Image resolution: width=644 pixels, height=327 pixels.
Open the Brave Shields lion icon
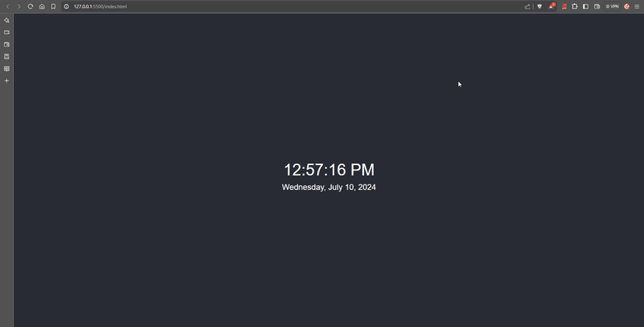point(540,6)
